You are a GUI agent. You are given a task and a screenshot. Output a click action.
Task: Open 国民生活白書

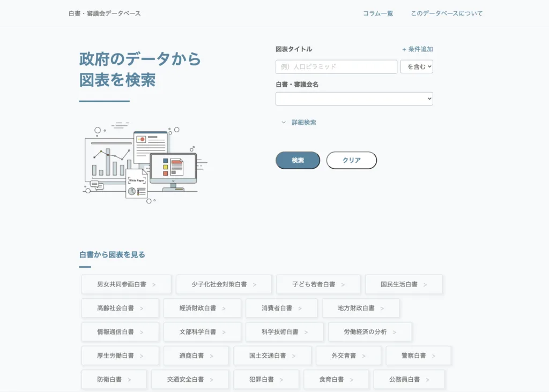coord(404,284)
